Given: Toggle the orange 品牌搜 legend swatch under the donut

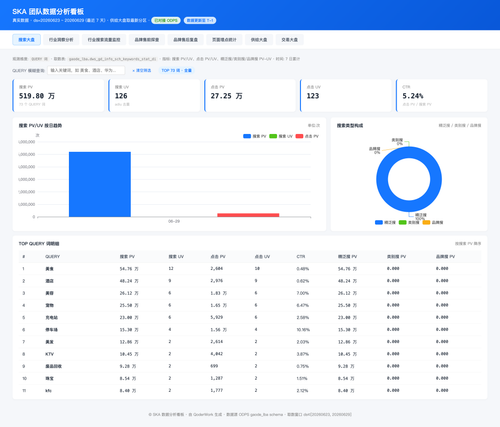Looking at the screenshot, I should pyautogui.click(x=426, y=222).
